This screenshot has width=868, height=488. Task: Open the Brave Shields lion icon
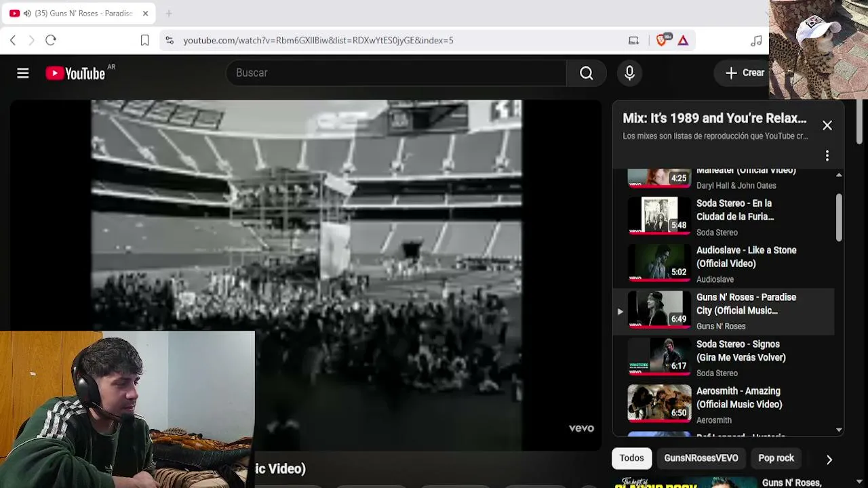click(x=663, y=41)
